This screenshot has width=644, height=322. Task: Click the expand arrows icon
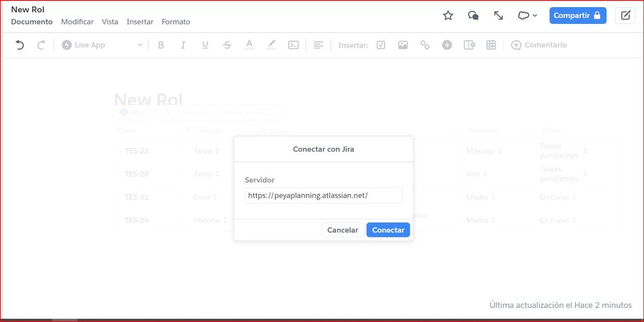tap(498, 15)
